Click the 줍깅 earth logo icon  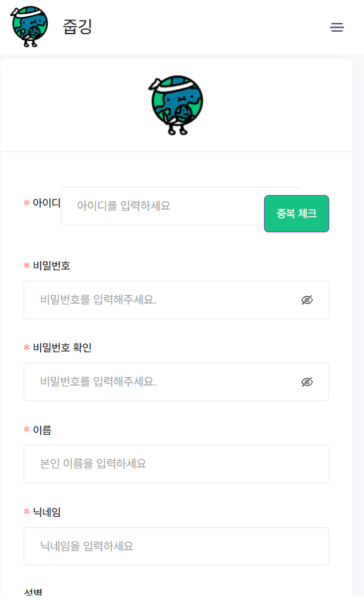(28, 27)
